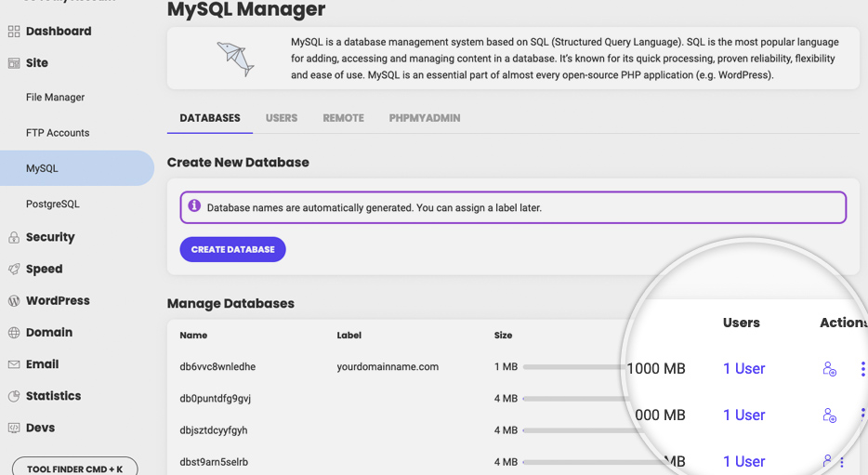Click the Dashboard grid icon
This screenshot has height=475, width=868.
14,32
